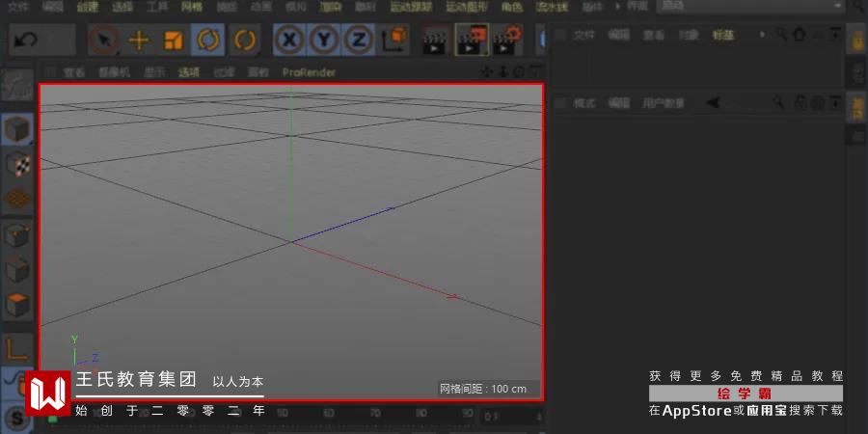Open viewport 选项 menu
The width and height of the screenshot is (868, 434).
(x=188, y=72)
